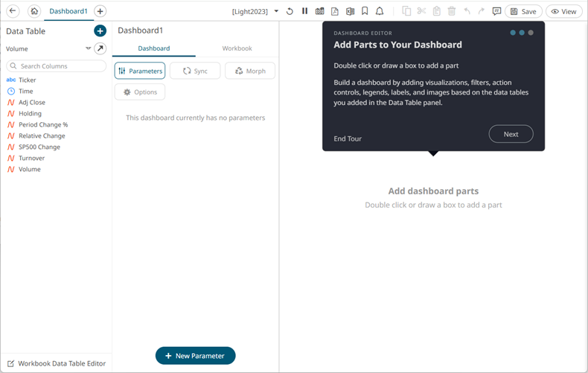The width and height of the screenshot is (588, 373).
Task: Pause real-time updates with the pause icon
Action: point(304,11)
